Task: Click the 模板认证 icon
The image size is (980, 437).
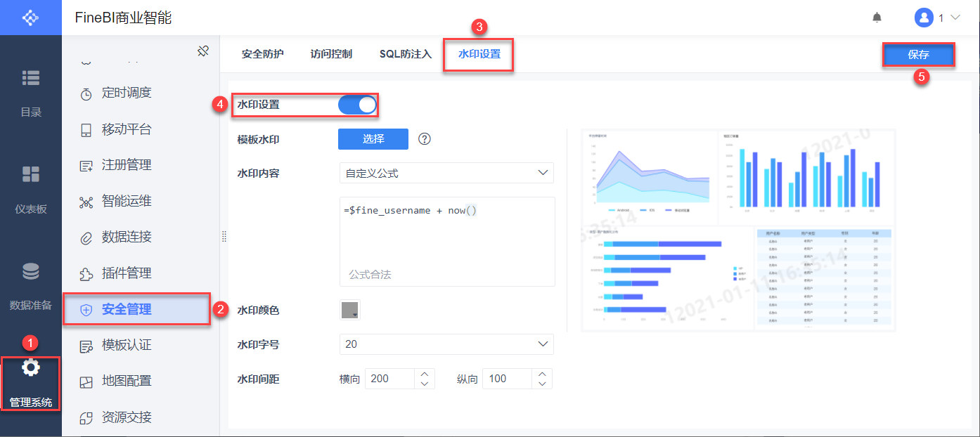Action: (86, 346)
